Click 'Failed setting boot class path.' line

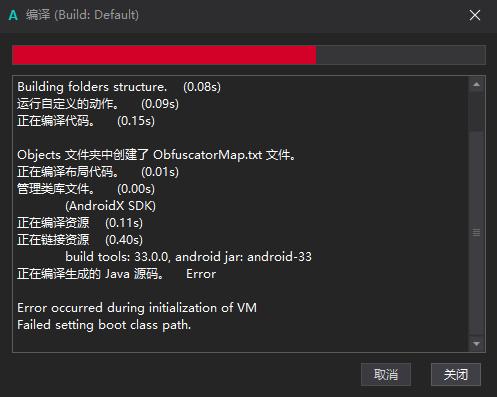coord(104,325)
